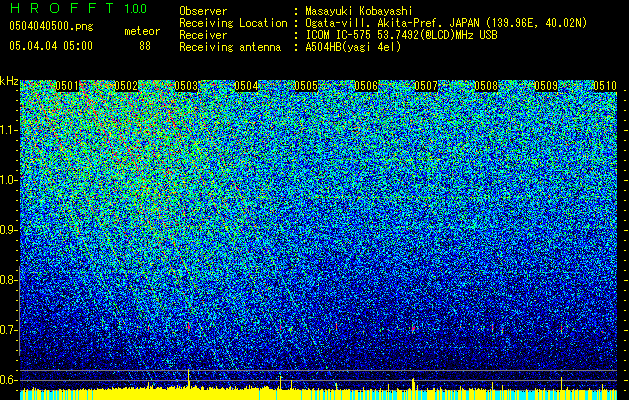Click the meteor count 88
Screen dimensions: 629x400
[x=145, y=46]
